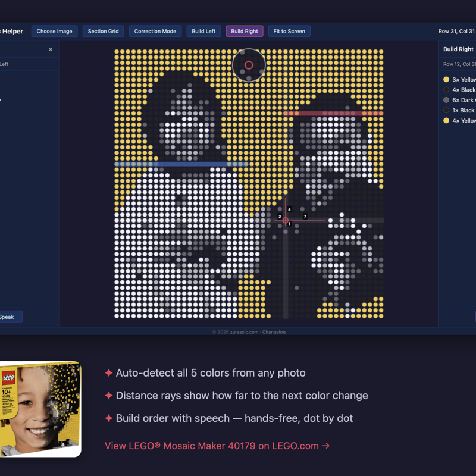Viewport: 476px width, 476px height.
Task: Click the yellow dot on the final 4× Yellow step
Action: pyautogui.click(x=446, y=120)
